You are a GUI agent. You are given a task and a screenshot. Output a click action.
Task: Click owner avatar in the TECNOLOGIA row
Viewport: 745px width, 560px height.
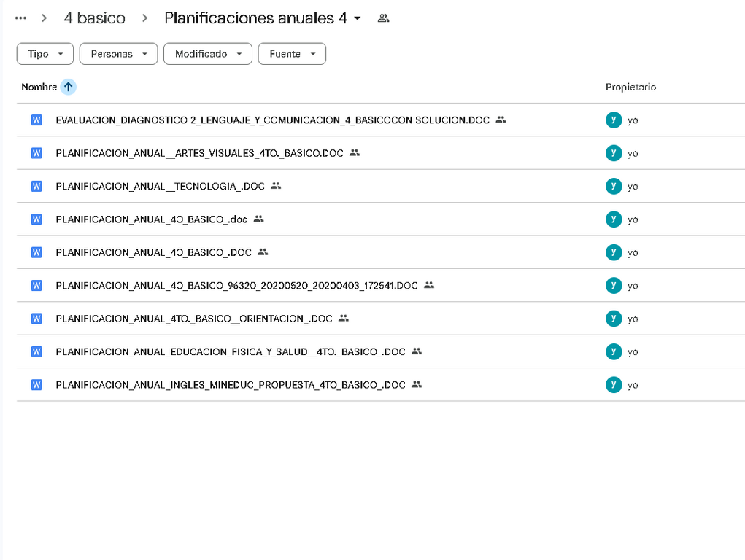(x=614, y=186)
